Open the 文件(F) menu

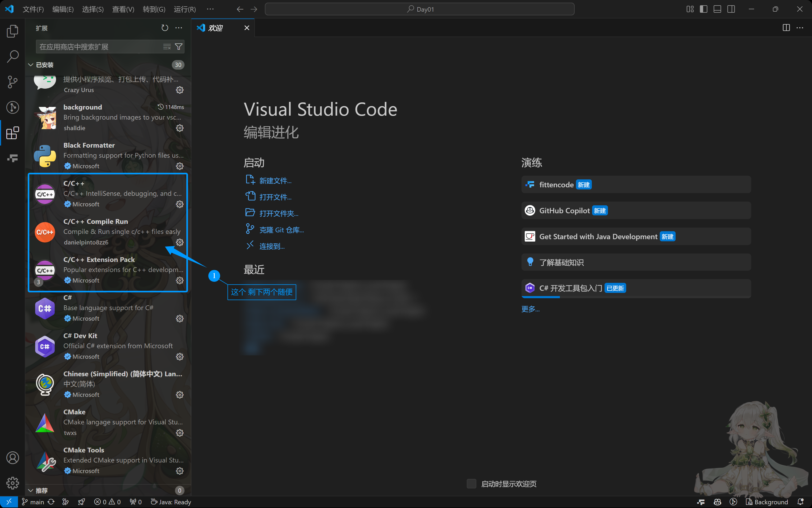(x=33, y=9)
